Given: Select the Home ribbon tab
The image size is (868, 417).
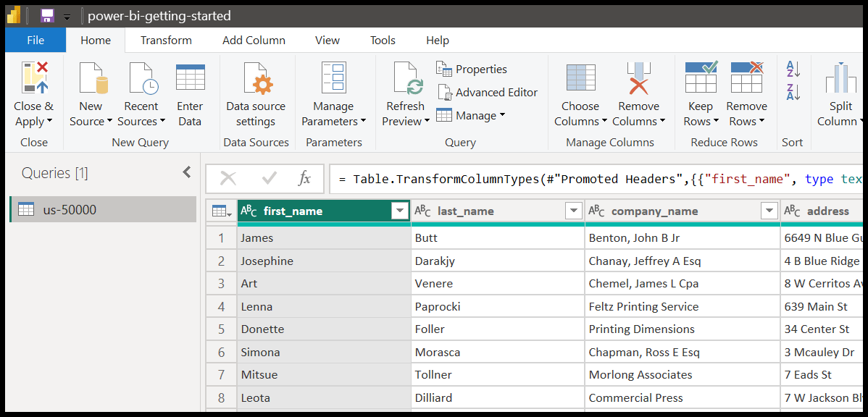Looking at the screenshot, I should (96, 41).
